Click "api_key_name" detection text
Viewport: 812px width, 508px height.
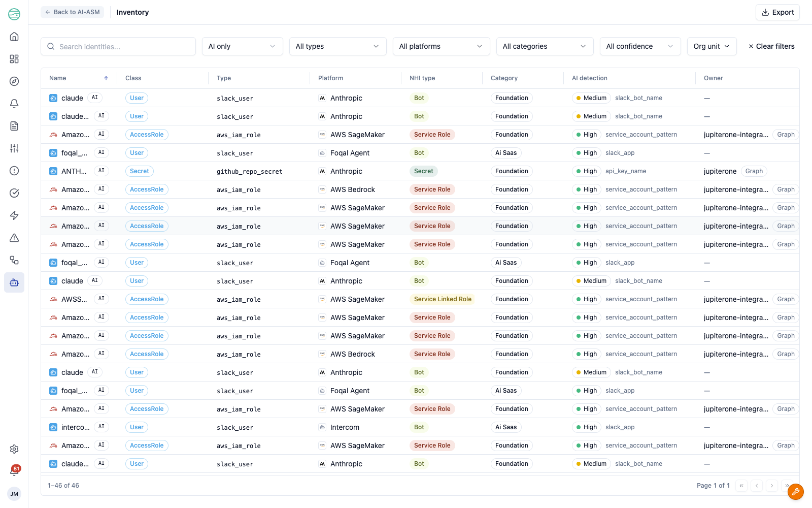click(626, 171)
